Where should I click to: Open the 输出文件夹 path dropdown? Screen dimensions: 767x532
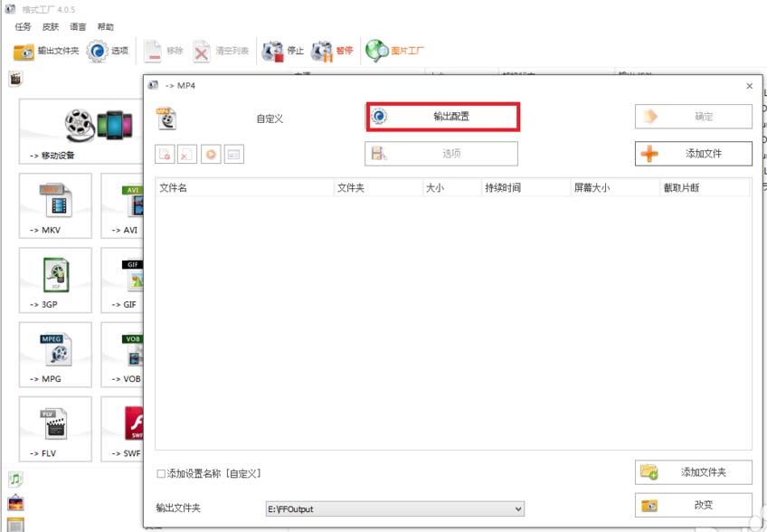517,508
